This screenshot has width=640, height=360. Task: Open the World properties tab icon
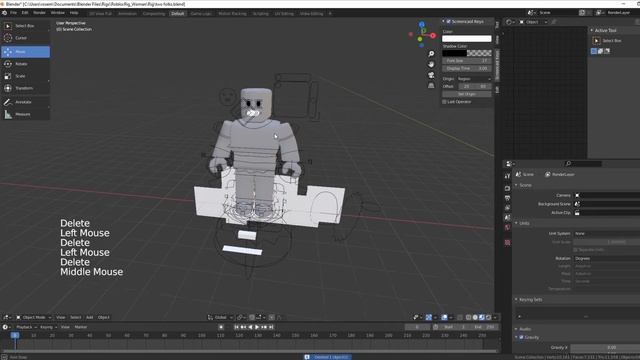click(507, 227)
